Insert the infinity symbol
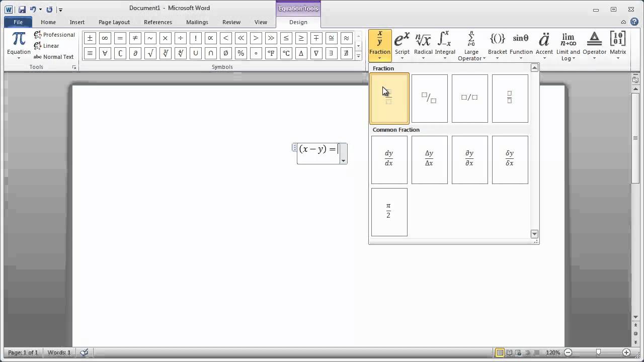The width and height of the screenshot is (644, 362). (x=105, y=38)
